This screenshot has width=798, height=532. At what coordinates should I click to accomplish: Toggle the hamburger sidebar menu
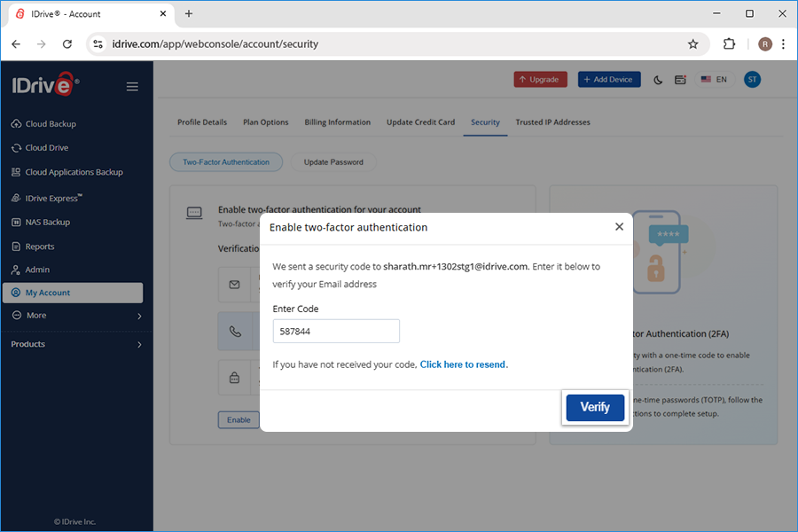[x=132, y=87]
